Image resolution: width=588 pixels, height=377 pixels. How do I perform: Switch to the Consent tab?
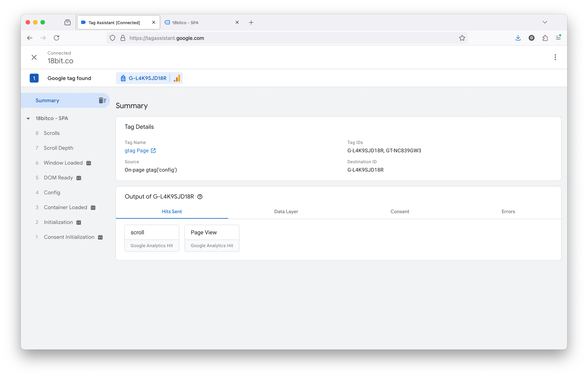tap(400, 212)
